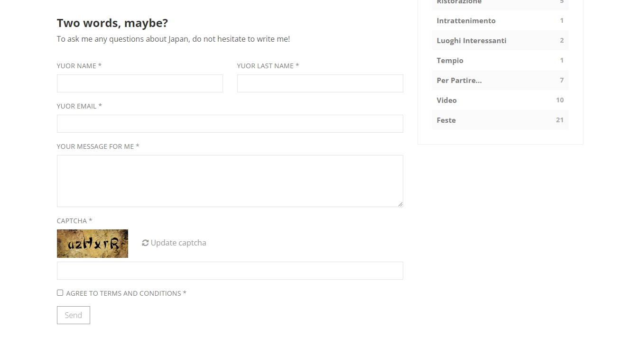The image size is (640, 364).
Task: Open the Video category
Action: click(x=446, y=100)
